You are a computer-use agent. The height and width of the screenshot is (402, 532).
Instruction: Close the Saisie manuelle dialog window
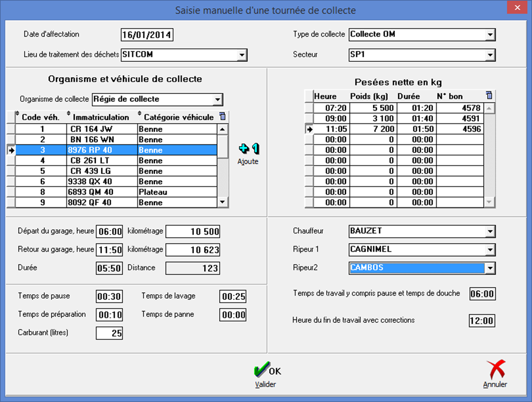pos(517,7)
